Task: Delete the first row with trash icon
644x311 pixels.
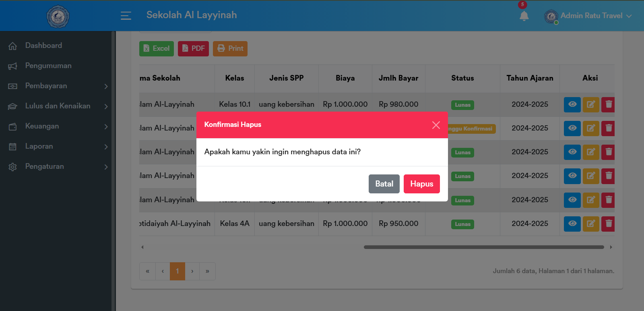Action: pyautogui.click(x=608, y=105)
